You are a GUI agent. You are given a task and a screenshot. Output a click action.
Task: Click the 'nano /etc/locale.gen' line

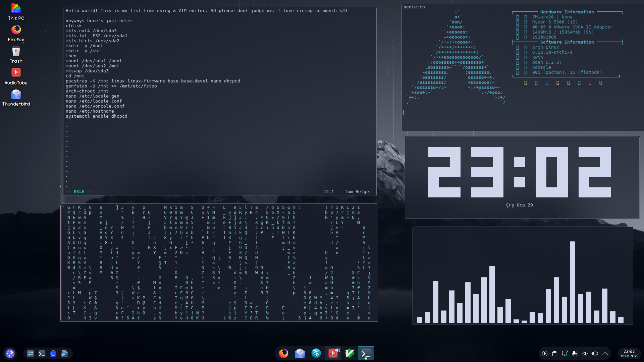click(93, 96)
